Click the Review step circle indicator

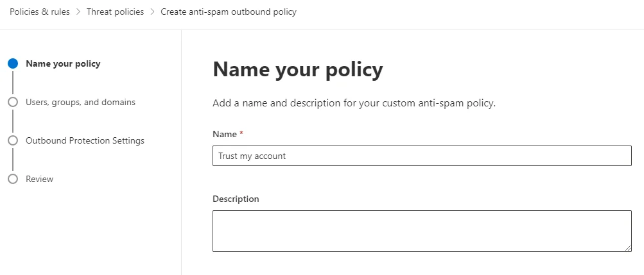click(x=13, y=179)
